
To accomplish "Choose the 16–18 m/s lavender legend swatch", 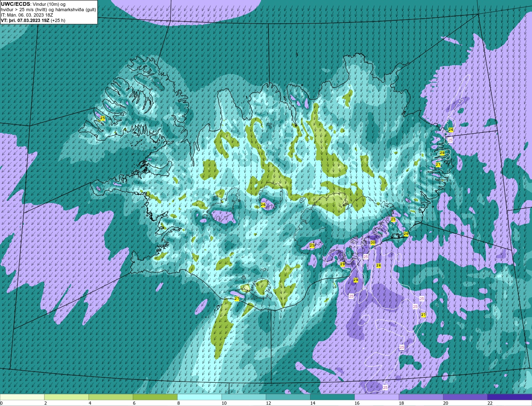I will pos(377,397).
